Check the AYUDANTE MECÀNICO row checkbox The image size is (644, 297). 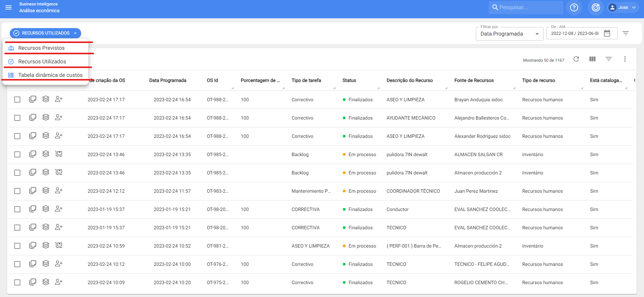tap(17, 118)
